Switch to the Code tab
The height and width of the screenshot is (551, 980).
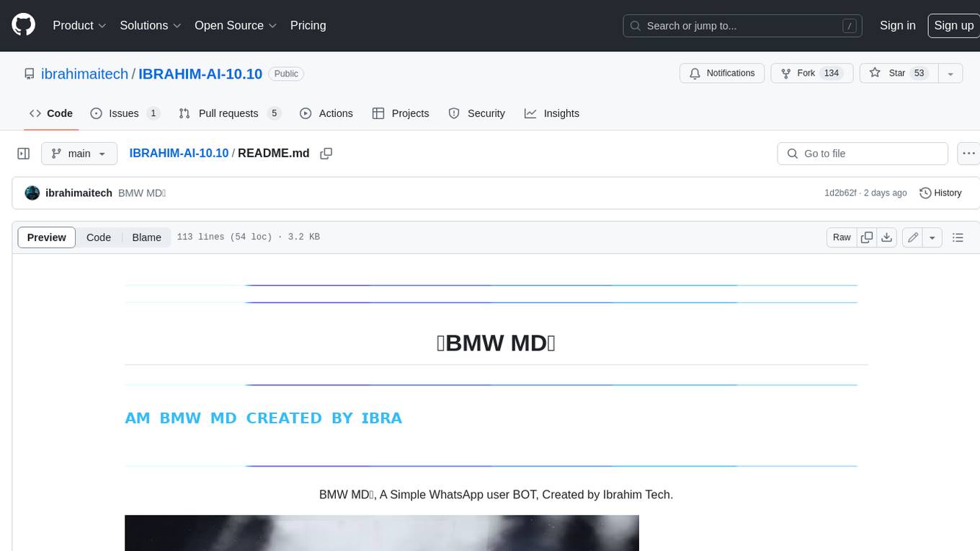tap(51, 113)
